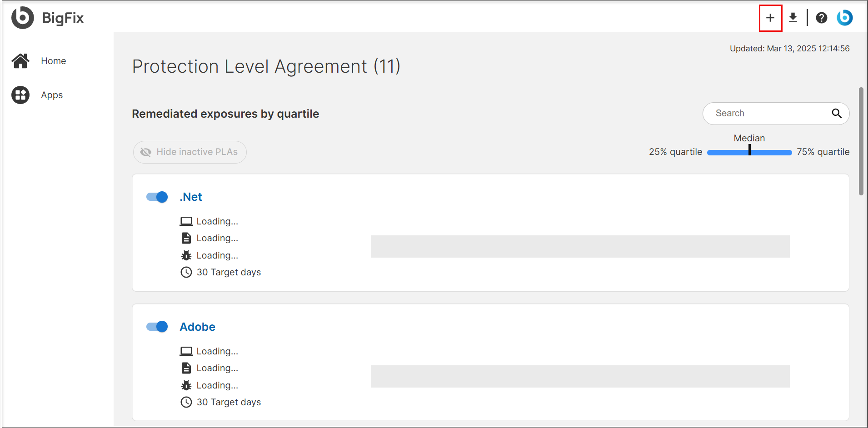
Task: Click the Home house icon in the sidebar
Action: pos(20,61)
